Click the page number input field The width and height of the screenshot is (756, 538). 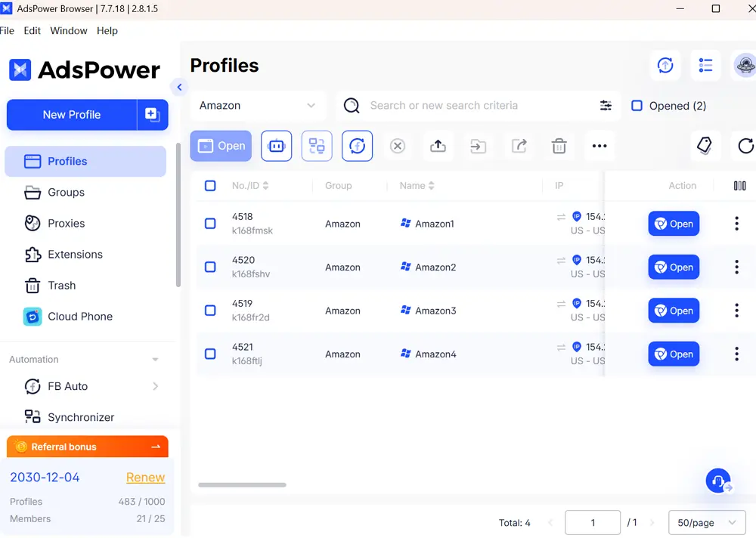593,522
